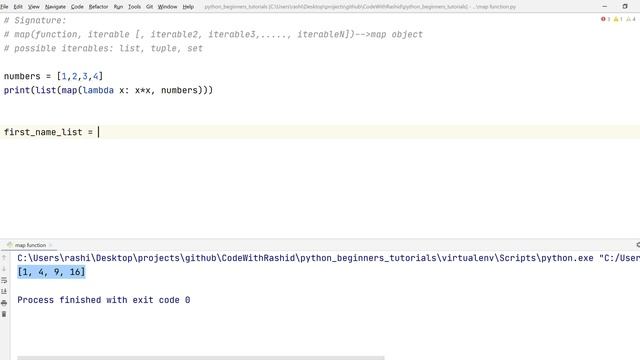Open the Refactor menu
Screen dimensions: 640x360
98,7
